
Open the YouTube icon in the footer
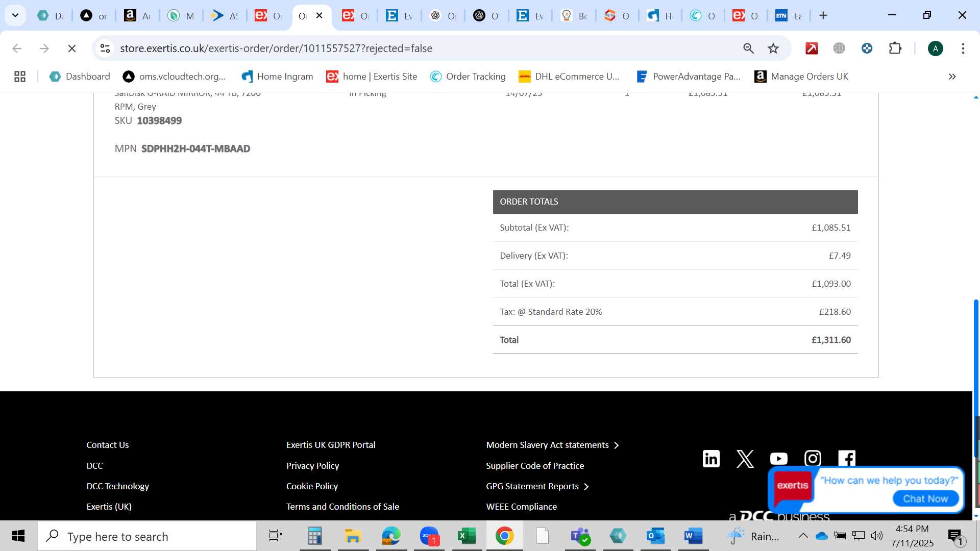(x=779, y=459)
